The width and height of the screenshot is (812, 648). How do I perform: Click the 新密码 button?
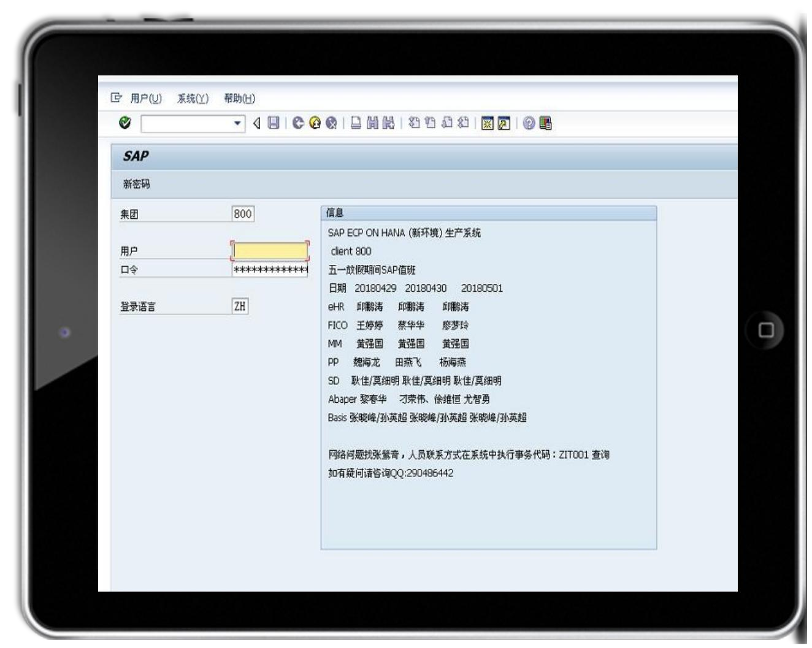[x=136, y=184]
